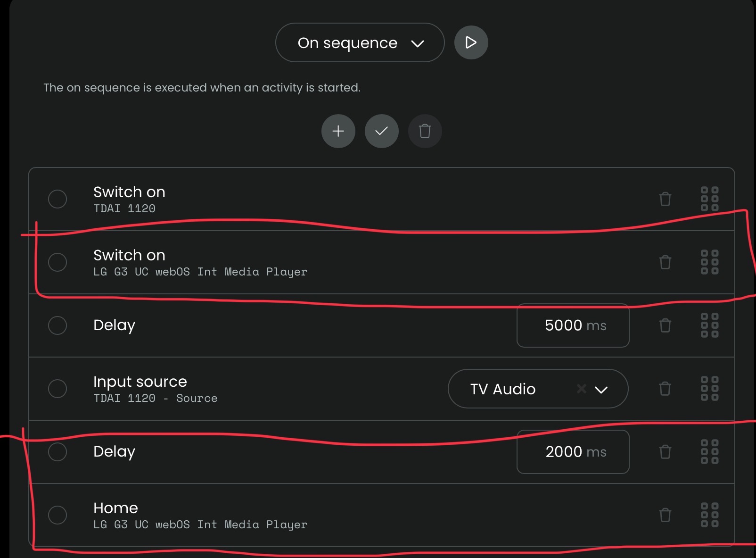
Task: Edit the 2000 ms delay field
Action: tap(573, 452)
